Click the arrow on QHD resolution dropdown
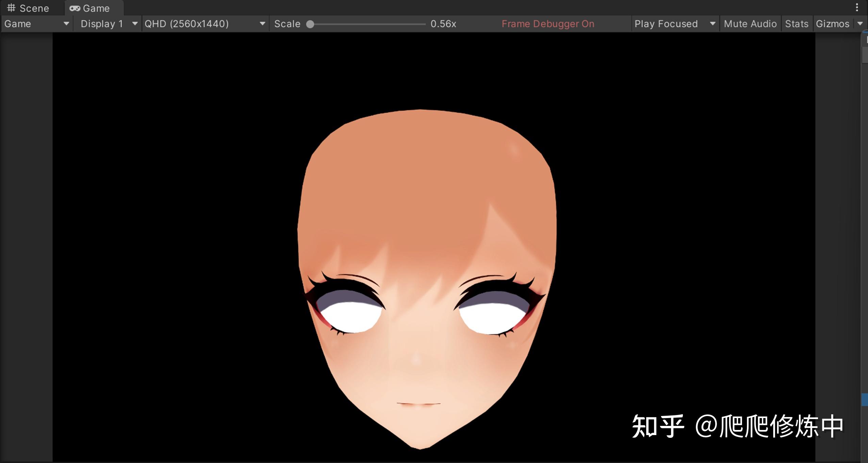 coord(262,24)
